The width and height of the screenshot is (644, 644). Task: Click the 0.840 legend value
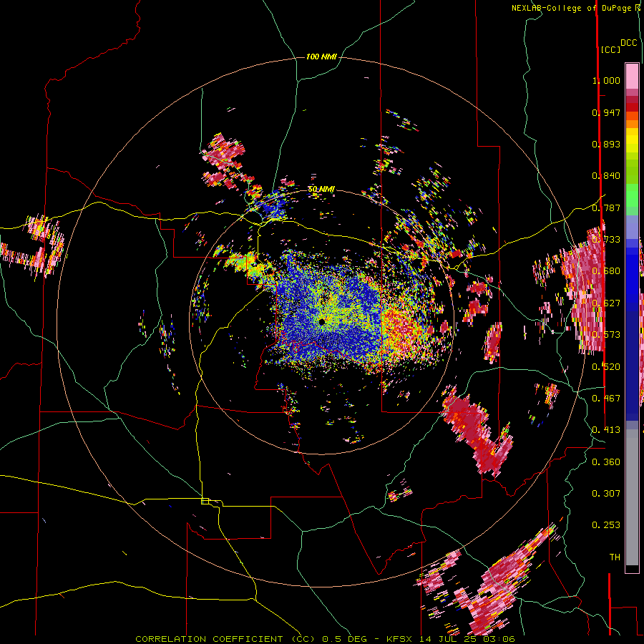[606, 176]
